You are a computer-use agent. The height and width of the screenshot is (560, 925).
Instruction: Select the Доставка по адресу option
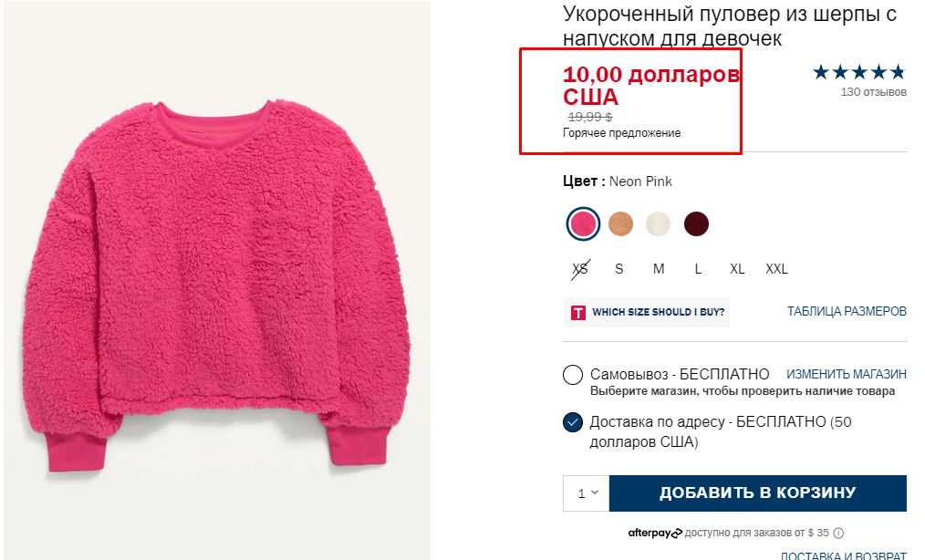573,422
